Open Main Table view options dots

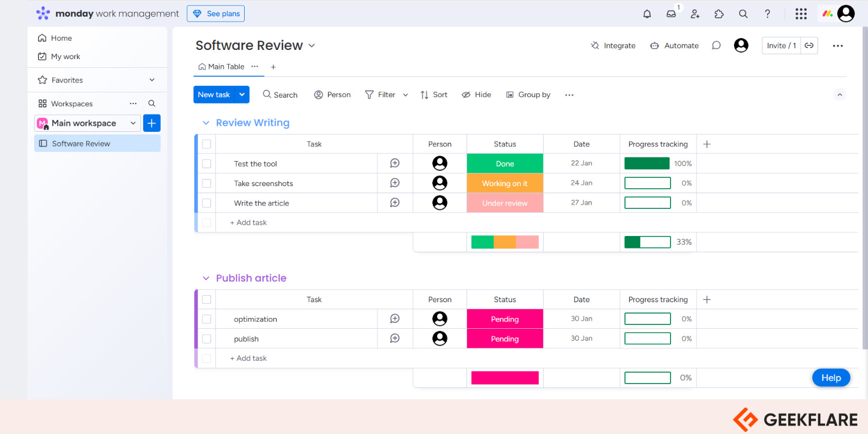254,67
